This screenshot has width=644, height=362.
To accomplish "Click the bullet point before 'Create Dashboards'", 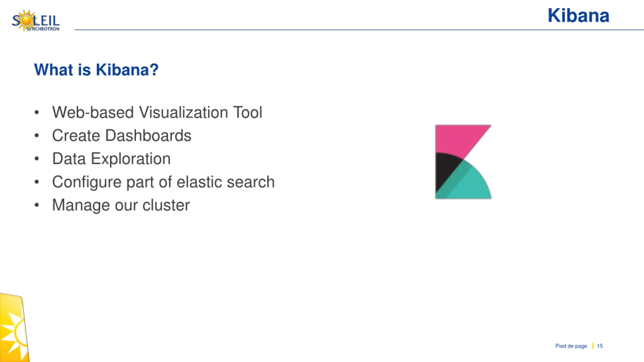I will [x=37, y=135].
